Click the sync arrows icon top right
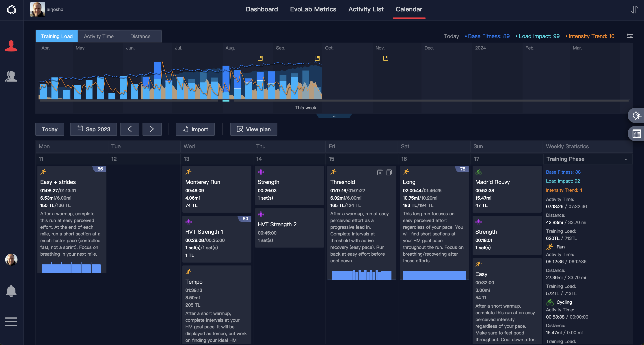The width and height of the screenshot is (644, 345). point(634,9)
